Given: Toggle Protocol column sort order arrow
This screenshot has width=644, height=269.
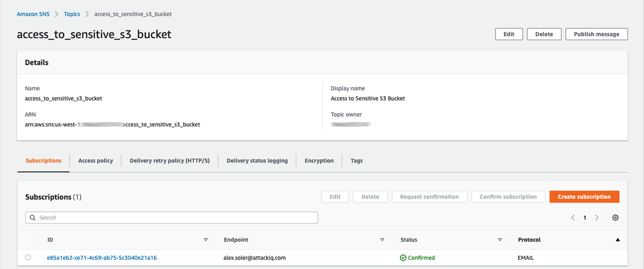Looking at the screenshot, I should point(618,240).
